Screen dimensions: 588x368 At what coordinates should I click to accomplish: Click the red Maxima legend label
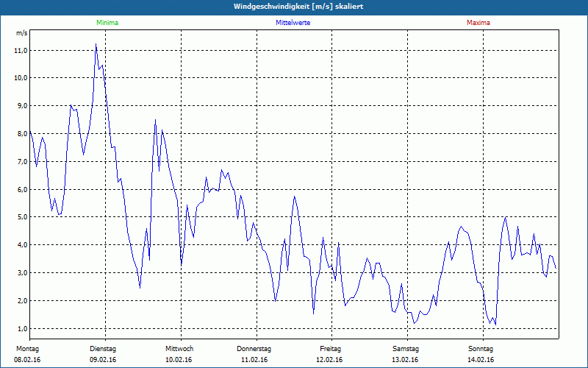pyautogui.click(x=478, y=23)
